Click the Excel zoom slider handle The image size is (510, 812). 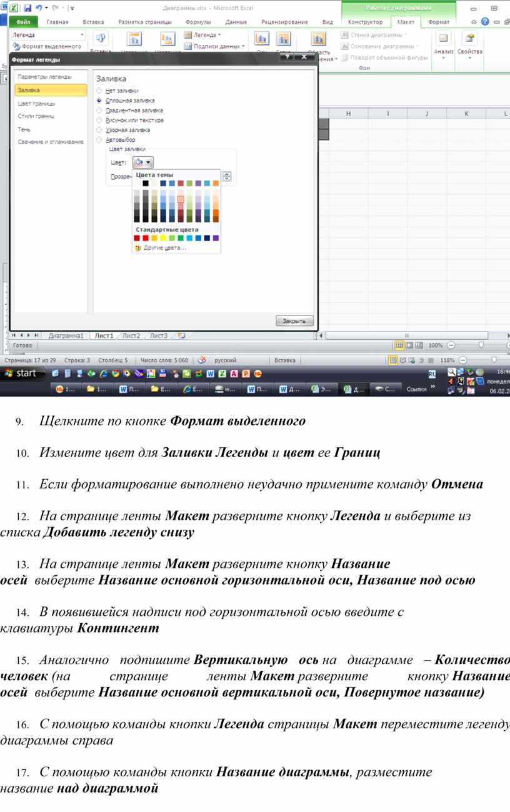(481, 345)
